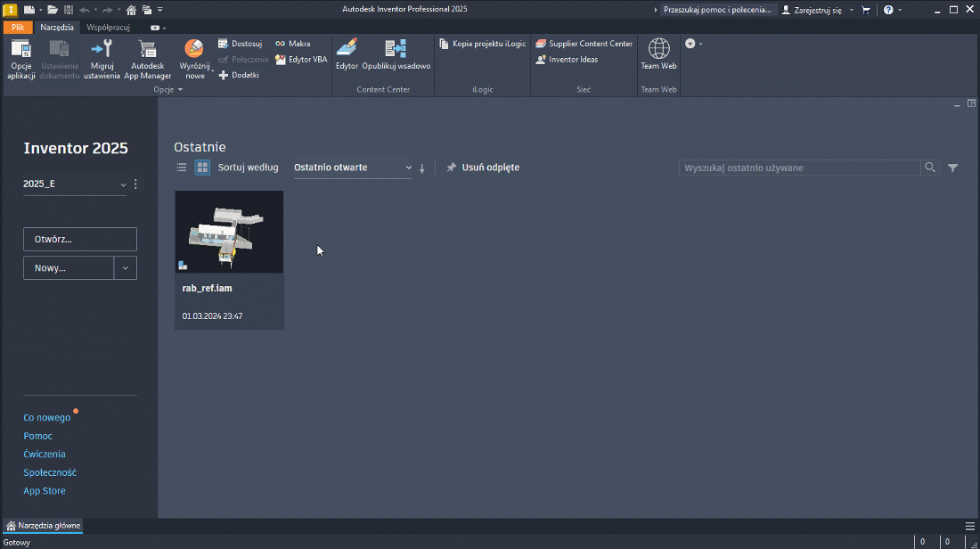Click the Nowy... button
The height and width of the screenshot is (549, 980).
[69, 267]
